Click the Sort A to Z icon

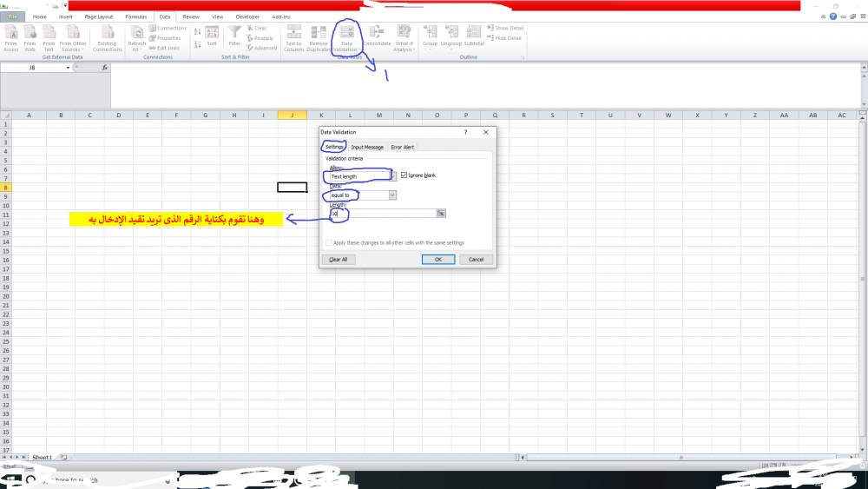(x=198, y=33)
